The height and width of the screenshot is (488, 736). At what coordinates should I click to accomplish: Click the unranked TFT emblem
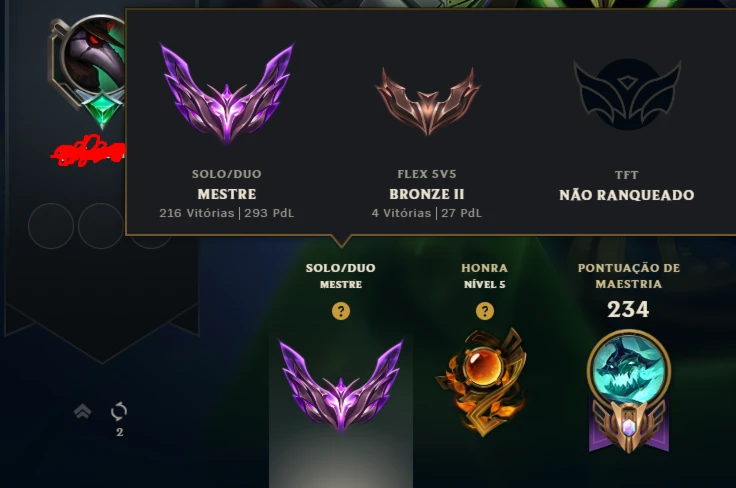[x=627, y=94]
